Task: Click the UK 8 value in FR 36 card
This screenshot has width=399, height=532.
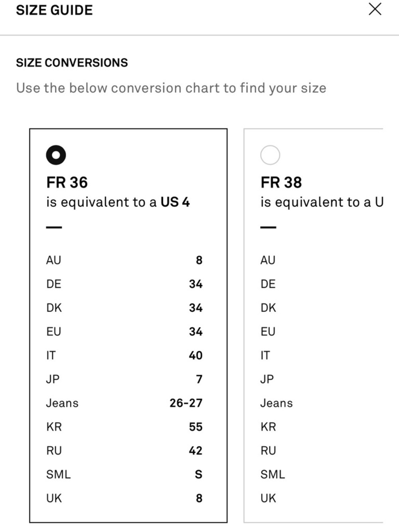Action: coord(199,498)
